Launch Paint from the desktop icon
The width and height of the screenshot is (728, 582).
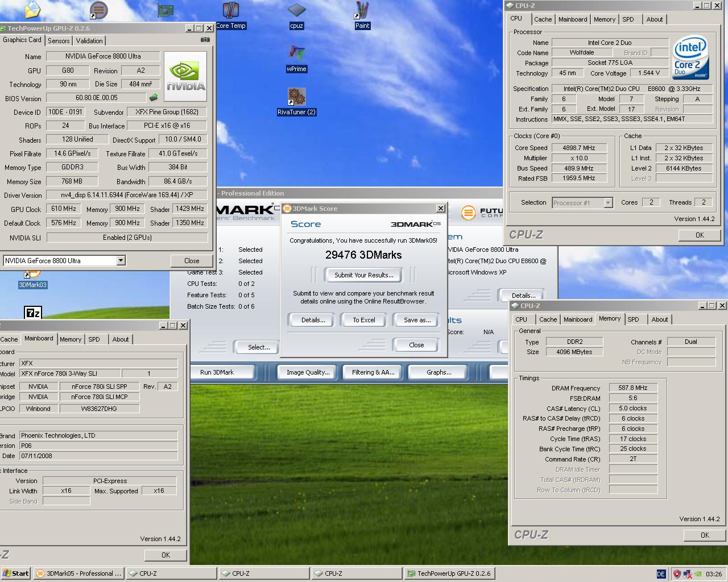click(362, 15)
